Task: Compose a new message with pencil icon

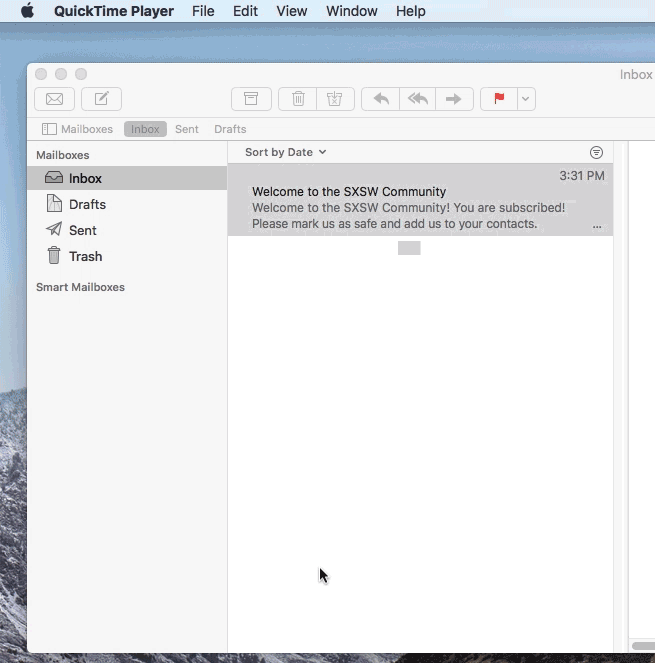Action: pos(101,99)
